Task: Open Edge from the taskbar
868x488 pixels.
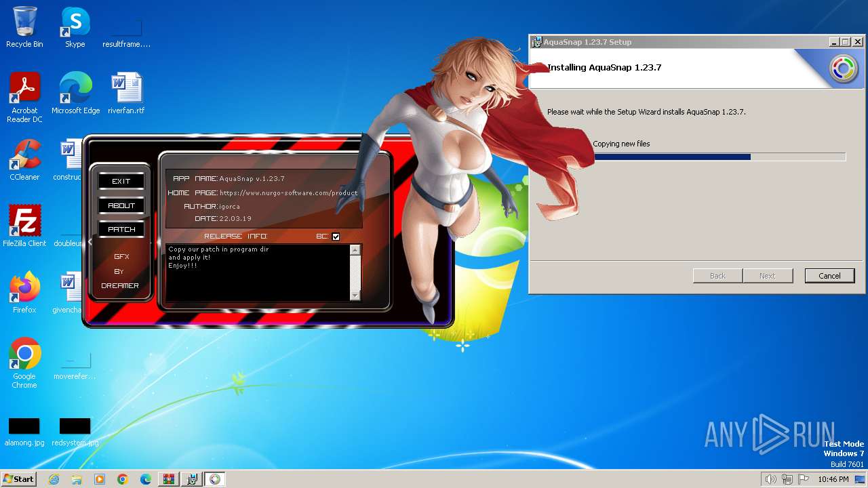Action: [x=146, y=479]
